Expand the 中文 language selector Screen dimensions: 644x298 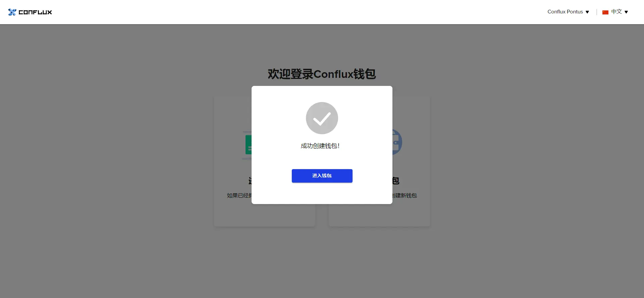615,12
